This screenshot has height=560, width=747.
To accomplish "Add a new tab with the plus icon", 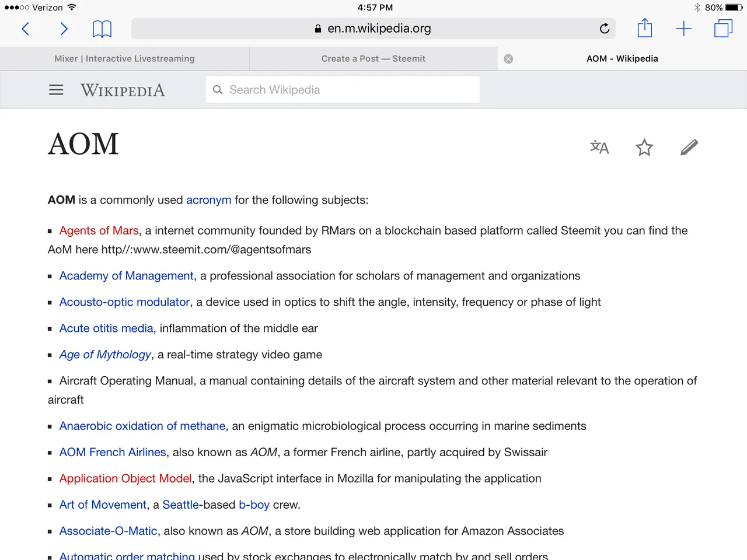I will click(683, 29).
